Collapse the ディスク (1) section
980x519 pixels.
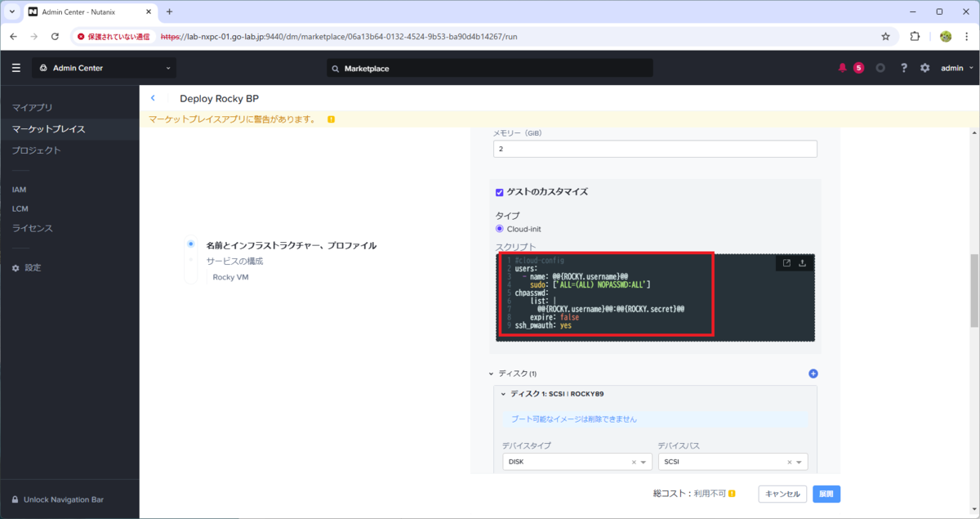pyautogui.click(x=492, y=374)
